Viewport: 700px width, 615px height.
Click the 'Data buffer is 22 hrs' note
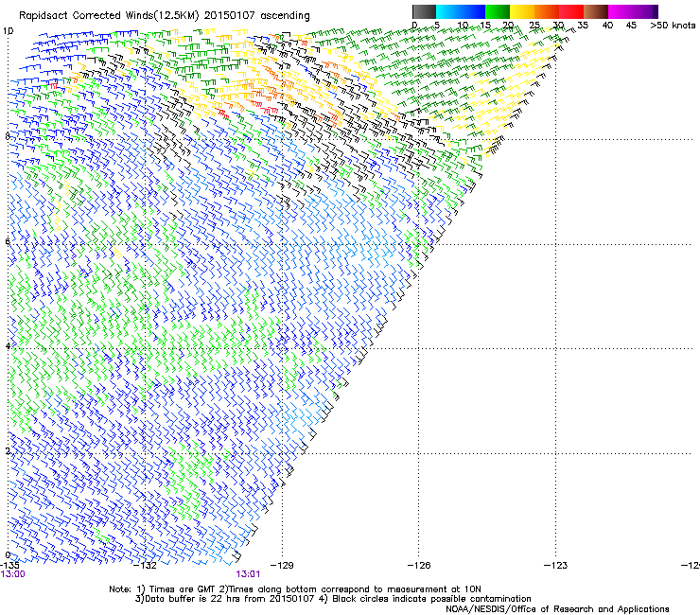[333, 599]
